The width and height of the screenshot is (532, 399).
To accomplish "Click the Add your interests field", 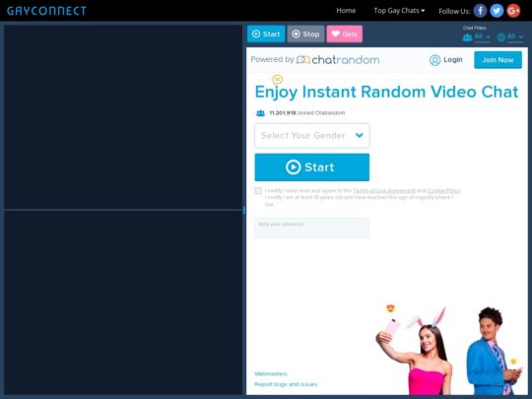I will coord(312,228).
